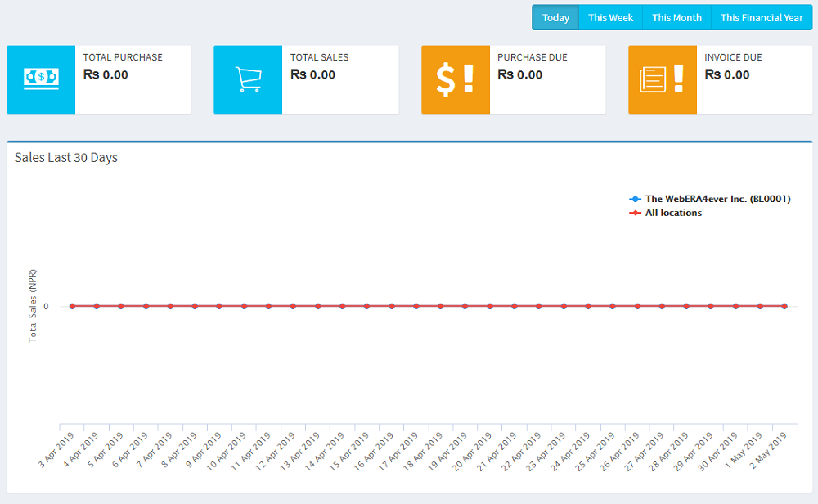Click the Sales Last 30 Days heading
The height and width of the screenshot is (504, 818).
coord(66,158)
